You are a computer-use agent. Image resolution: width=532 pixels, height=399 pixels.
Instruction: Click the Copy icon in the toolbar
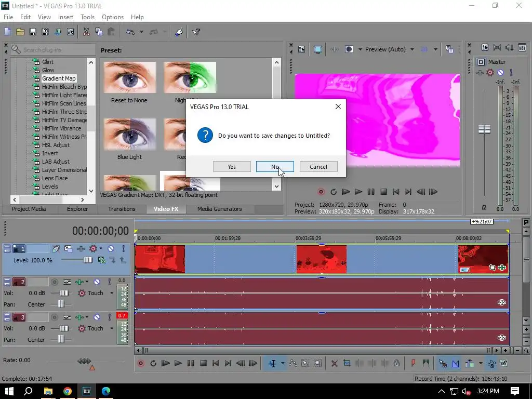tap(99, 32)
